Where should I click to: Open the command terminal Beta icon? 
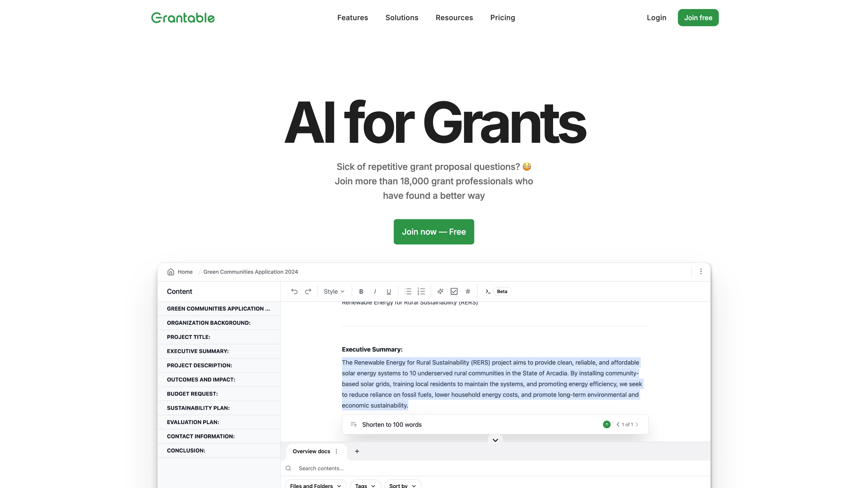pyautogui.click(x=487, y=291)
